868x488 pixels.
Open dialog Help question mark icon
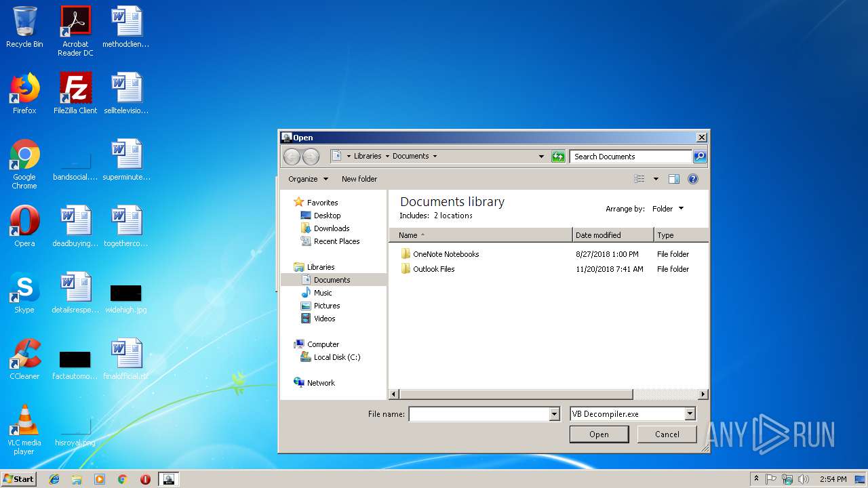click(692, 179)
